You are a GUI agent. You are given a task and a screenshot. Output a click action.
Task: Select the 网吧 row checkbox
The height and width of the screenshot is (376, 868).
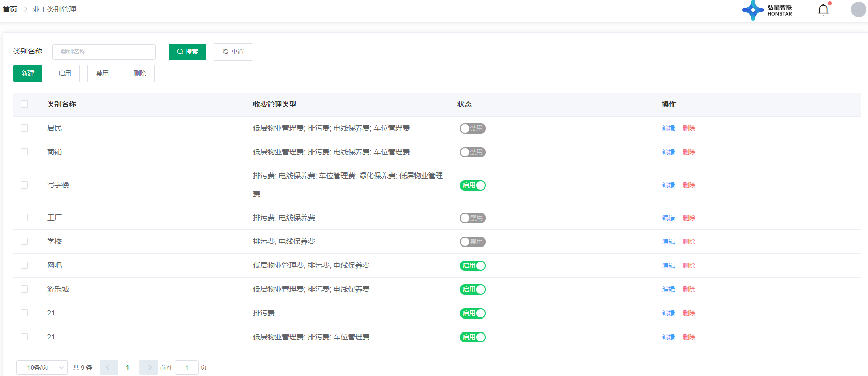click(x=24, y=265)
